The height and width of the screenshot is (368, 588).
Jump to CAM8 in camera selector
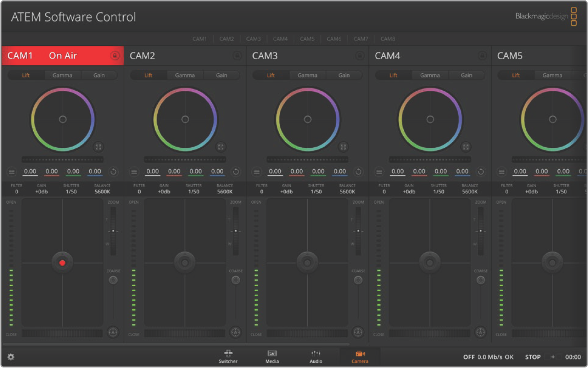(x=388, y=39)
